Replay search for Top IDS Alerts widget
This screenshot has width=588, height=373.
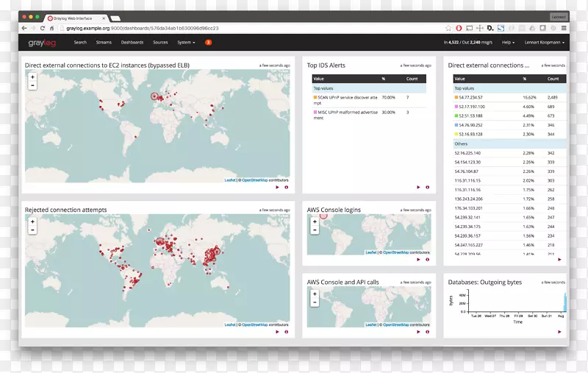418,187
